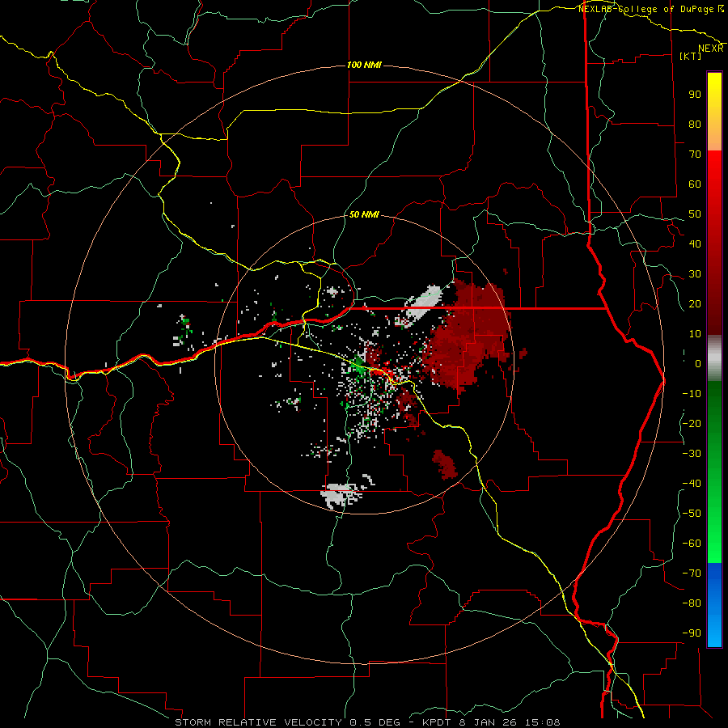The height and width of the screenshot is (728, 728).
Task: Click the positive 30 knot scale value
Action: point(695,274)
